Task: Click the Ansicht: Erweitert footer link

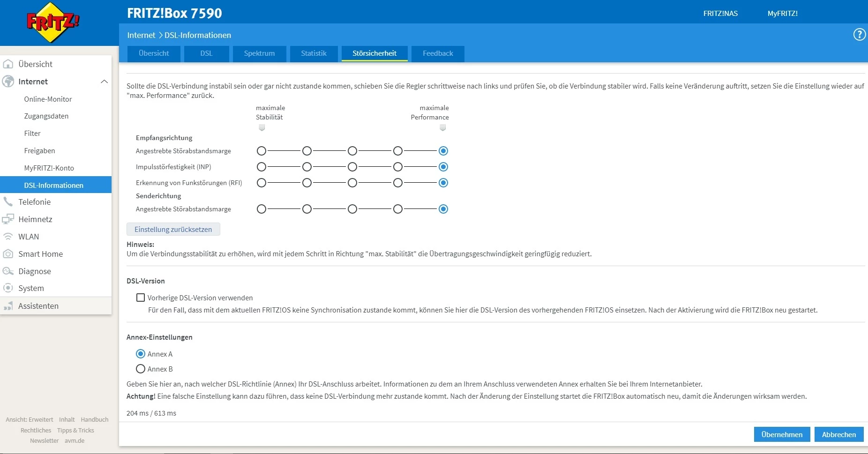Action: 30,420
